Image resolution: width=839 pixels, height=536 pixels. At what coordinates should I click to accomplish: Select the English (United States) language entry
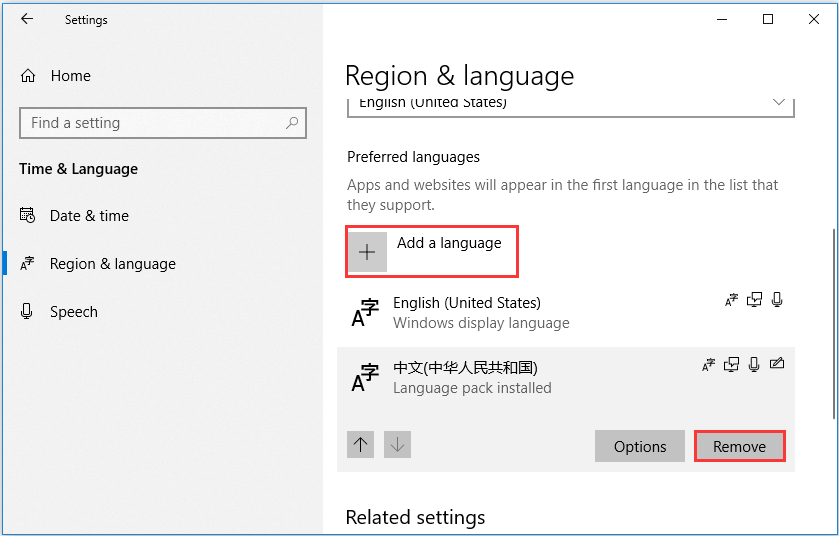pos(566,313)
